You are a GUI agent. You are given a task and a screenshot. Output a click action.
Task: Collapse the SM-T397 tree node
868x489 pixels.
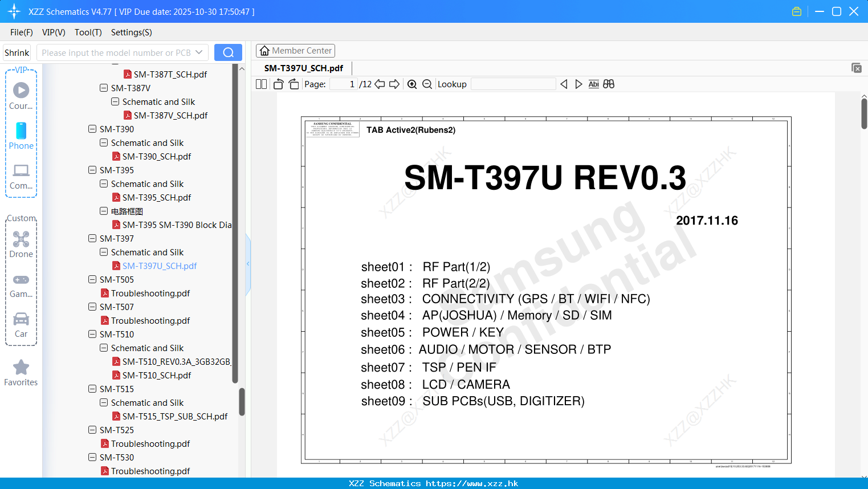coord(92,238)
